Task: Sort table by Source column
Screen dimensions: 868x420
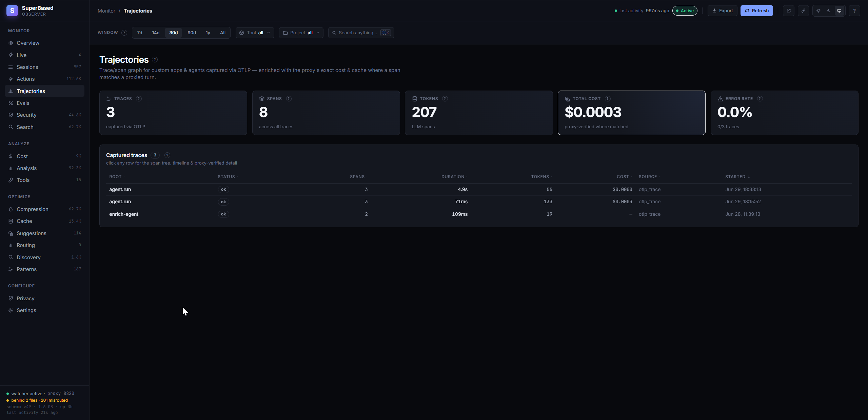Action: pos(649,177)
